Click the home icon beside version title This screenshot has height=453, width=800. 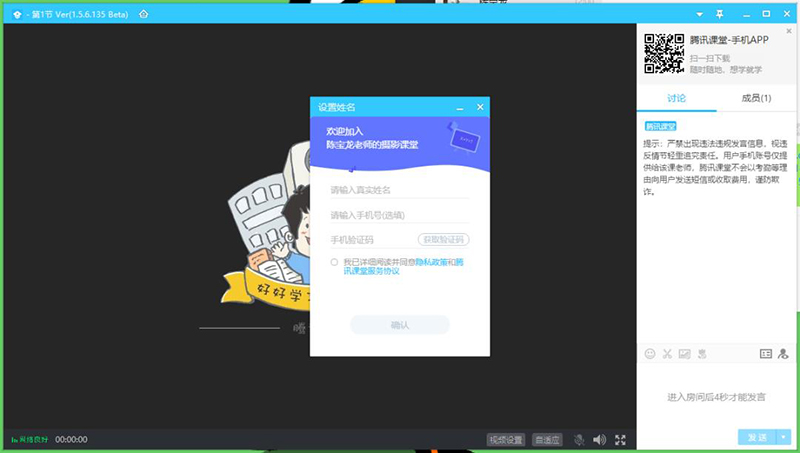pos(143,14)
